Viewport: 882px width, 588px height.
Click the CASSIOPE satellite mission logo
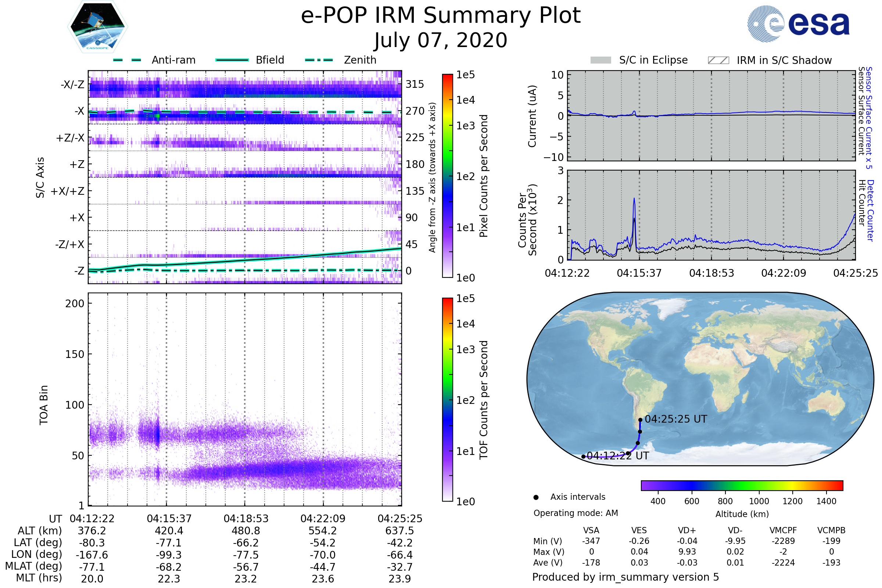pos(97,27)
